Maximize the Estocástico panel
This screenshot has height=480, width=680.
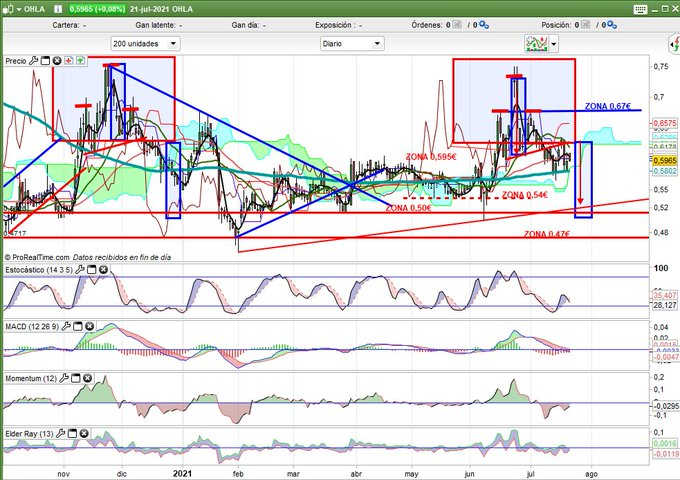pyautogui.click(x=92, y=270)
